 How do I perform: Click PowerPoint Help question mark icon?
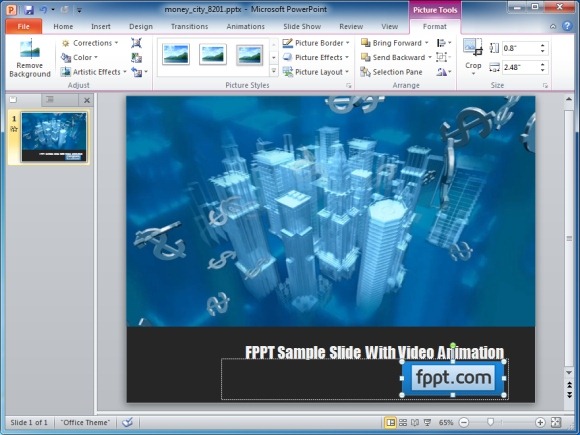click(567, 26)
